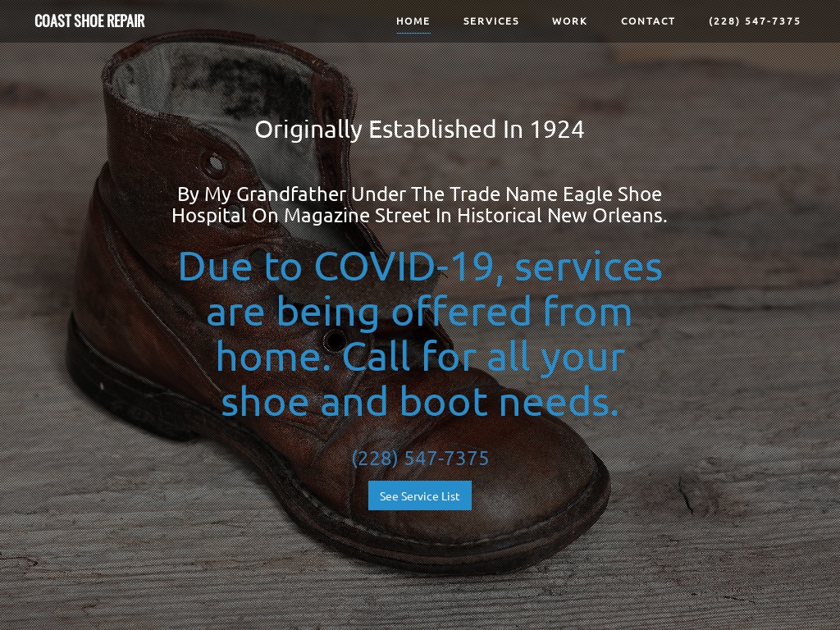Select the Work navigation link
840x630 pixels.
click(x=569, y=21)
